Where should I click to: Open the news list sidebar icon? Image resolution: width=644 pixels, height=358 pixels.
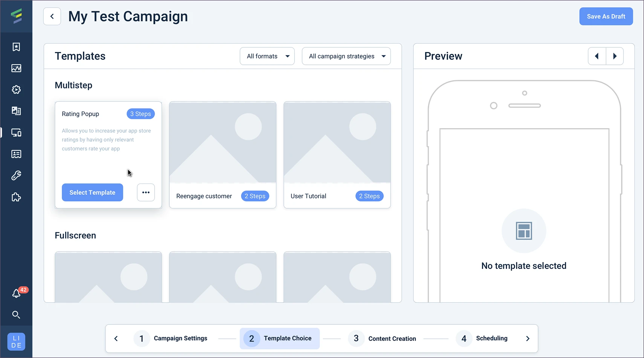[x=16, y=154]
